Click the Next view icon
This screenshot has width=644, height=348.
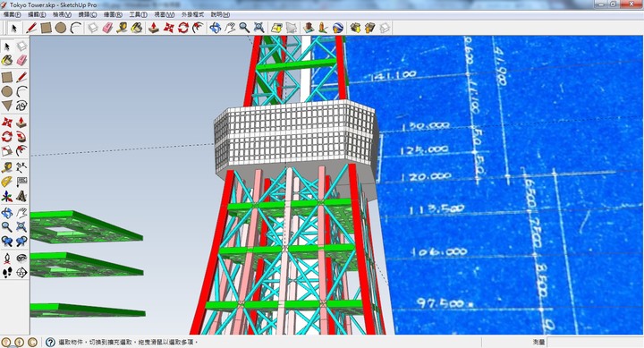tap(21, 242)
